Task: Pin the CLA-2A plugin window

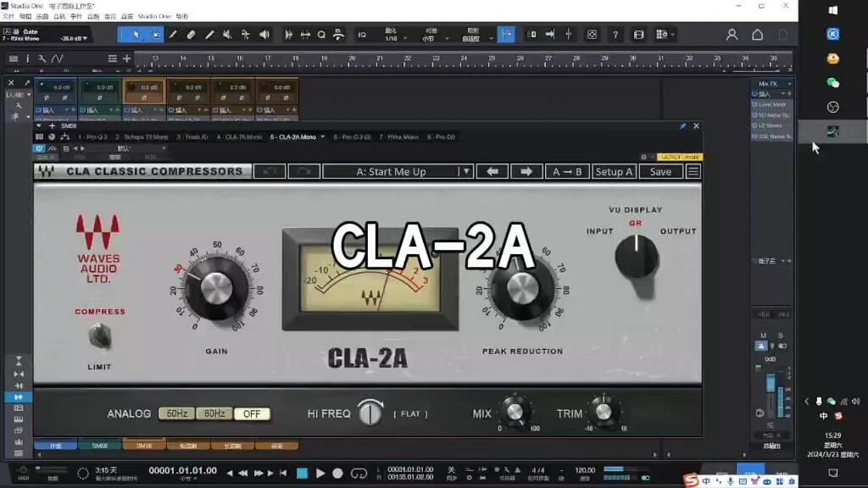Action: (682, 126)
